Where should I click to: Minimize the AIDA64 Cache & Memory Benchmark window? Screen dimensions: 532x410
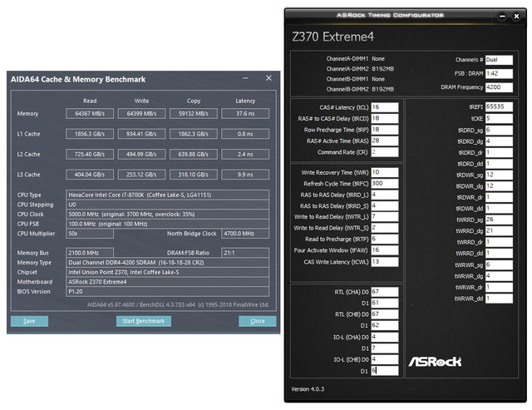(245, 78)
